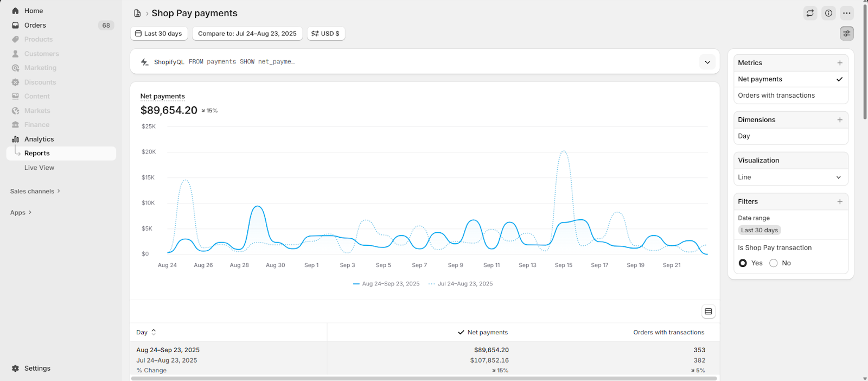The width and height of the screenshot is (868, 381).
Task: Click the Orders inbox icon
Action: (x=15, y=25)
